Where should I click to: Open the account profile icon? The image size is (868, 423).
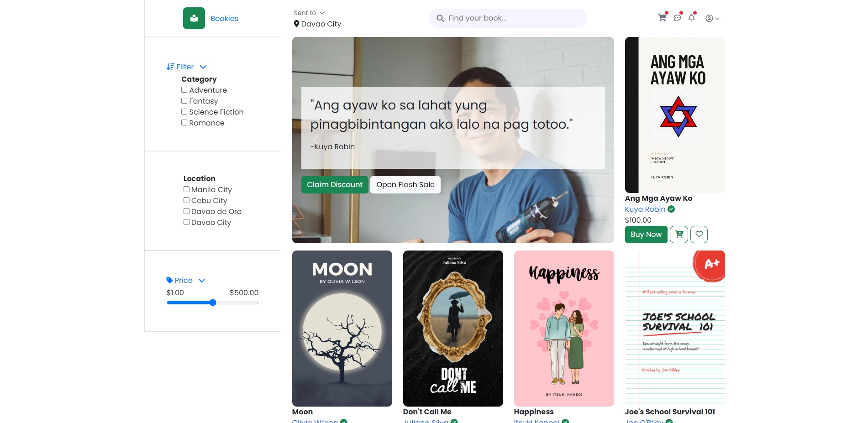tap(709, 18)
